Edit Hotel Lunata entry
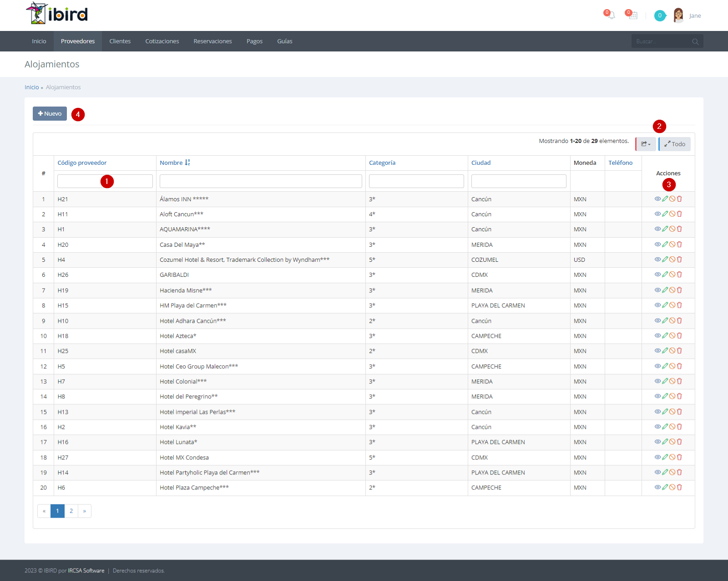 click(665, 442)
